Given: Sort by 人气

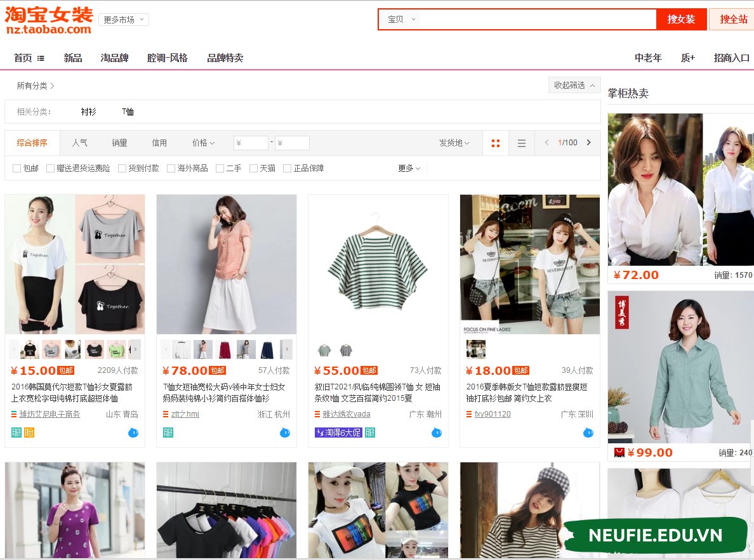Looking at the screenshot, I should 79,143.
